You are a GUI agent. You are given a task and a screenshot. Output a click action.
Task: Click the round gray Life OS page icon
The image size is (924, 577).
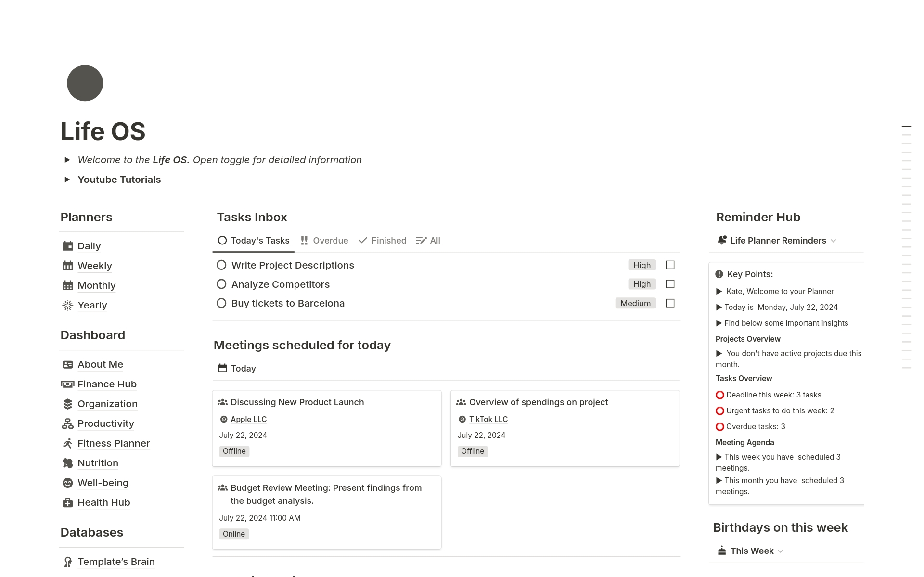coord(85,83)
